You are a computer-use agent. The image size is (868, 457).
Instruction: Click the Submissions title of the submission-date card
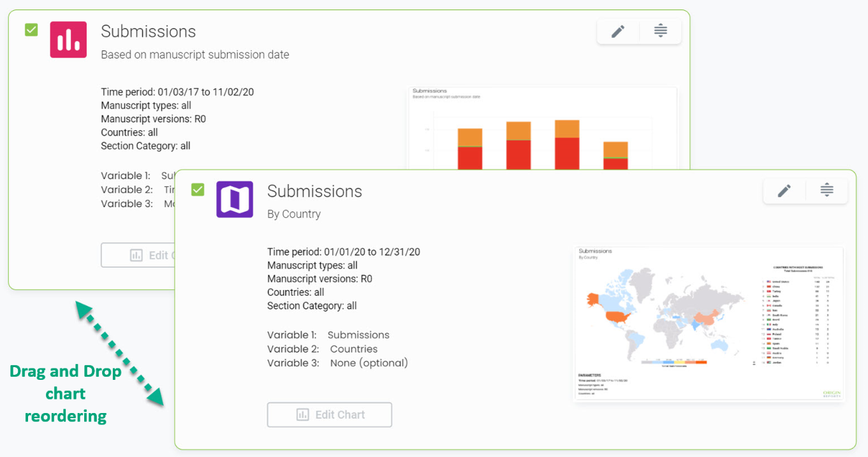(x=149, y=31)
